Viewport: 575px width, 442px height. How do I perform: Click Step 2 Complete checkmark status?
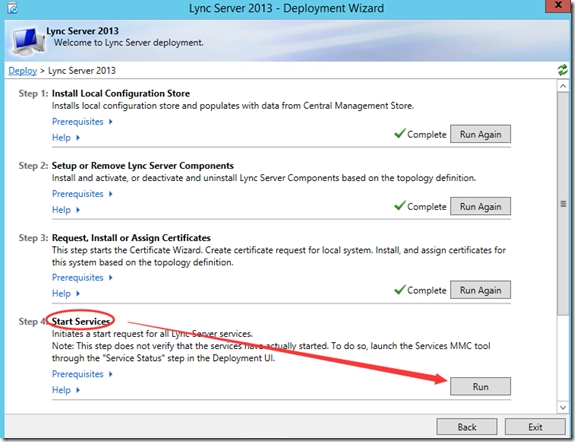pyautogui.click(x=420, y=206)
